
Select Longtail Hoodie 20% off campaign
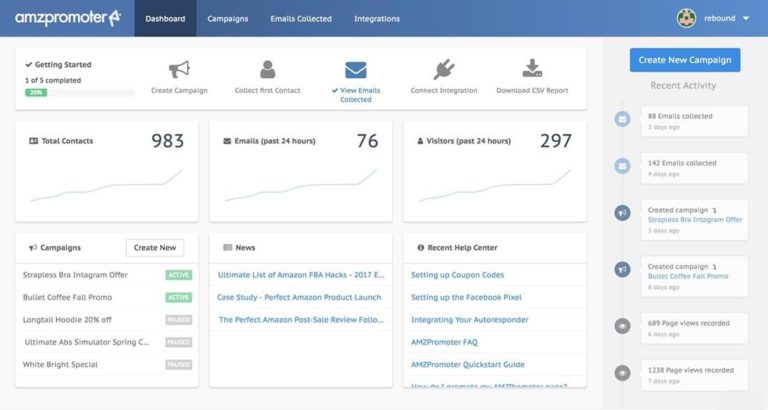pos(67,320)
